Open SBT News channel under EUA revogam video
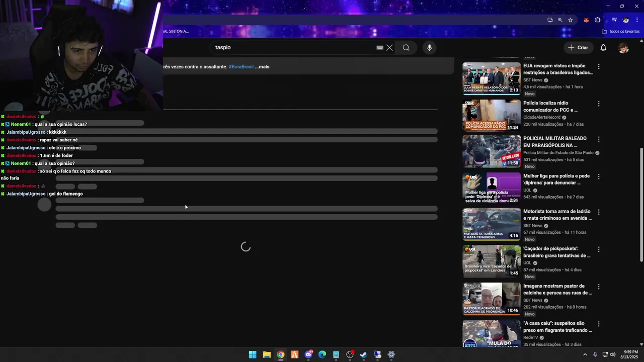 (533, 80)
